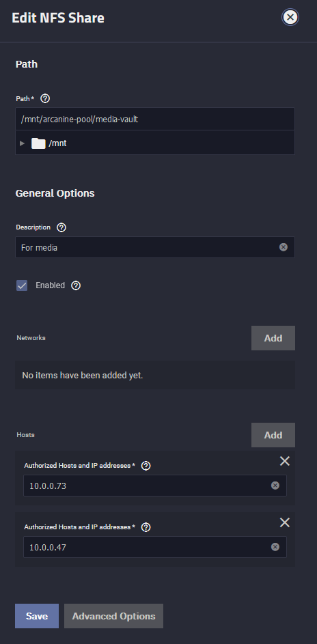Add a new Hosts entry
The width and height of the screenshot is (317, 644).
point(273,435)
